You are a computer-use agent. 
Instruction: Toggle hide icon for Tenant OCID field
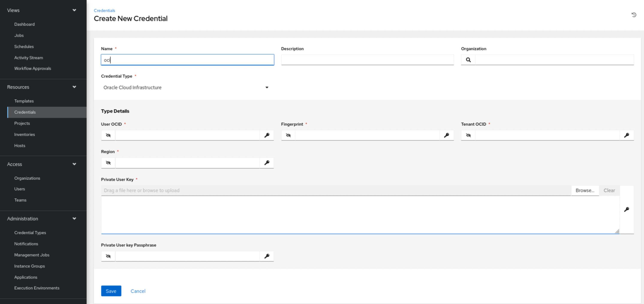[468, 135]
